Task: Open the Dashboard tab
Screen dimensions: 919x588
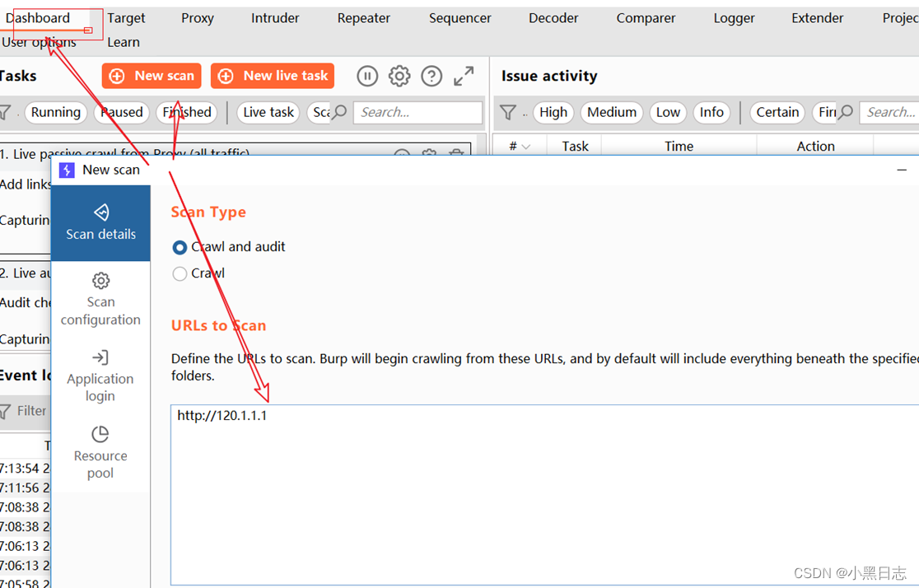Action: tap(38, 18)
